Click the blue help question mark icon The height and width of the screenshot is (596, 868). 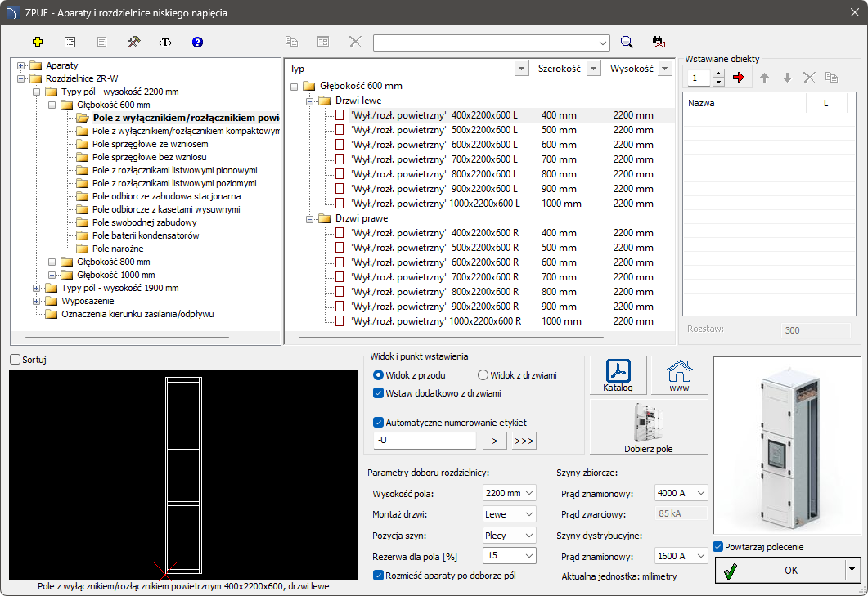(x=197, y=42)
